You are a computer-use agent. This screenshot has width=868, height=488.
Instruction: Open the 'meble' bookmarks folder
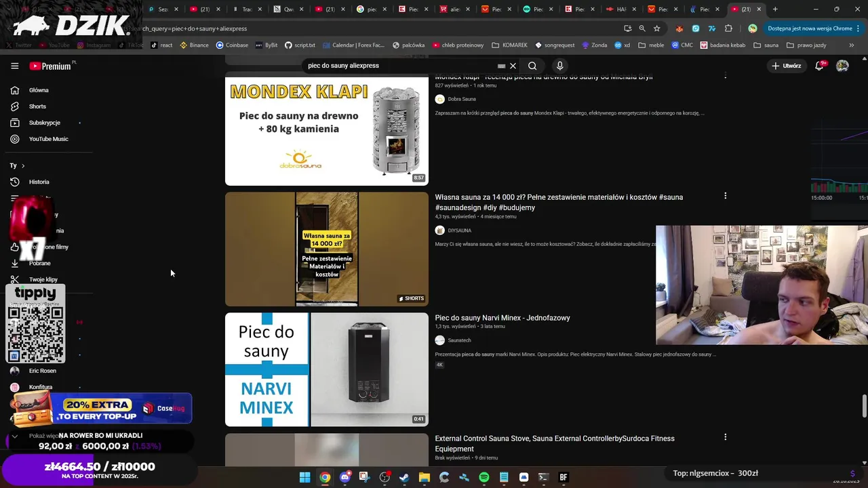pos(651,45)
